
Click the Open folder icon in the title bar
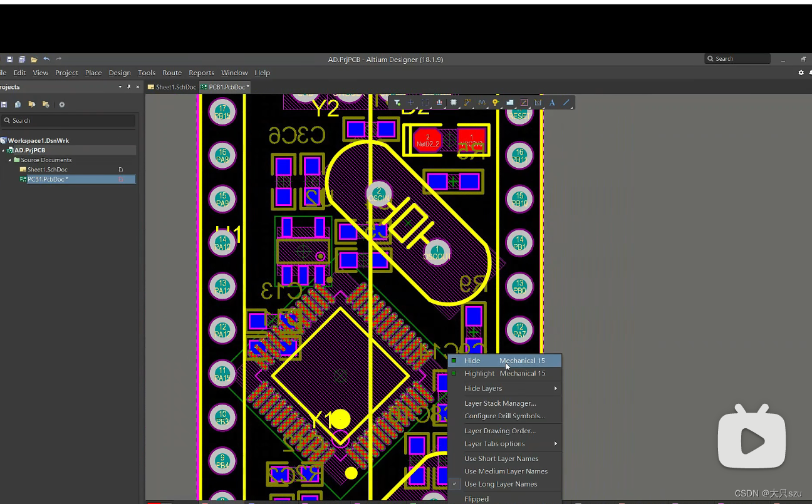click(x=34, y=59)
